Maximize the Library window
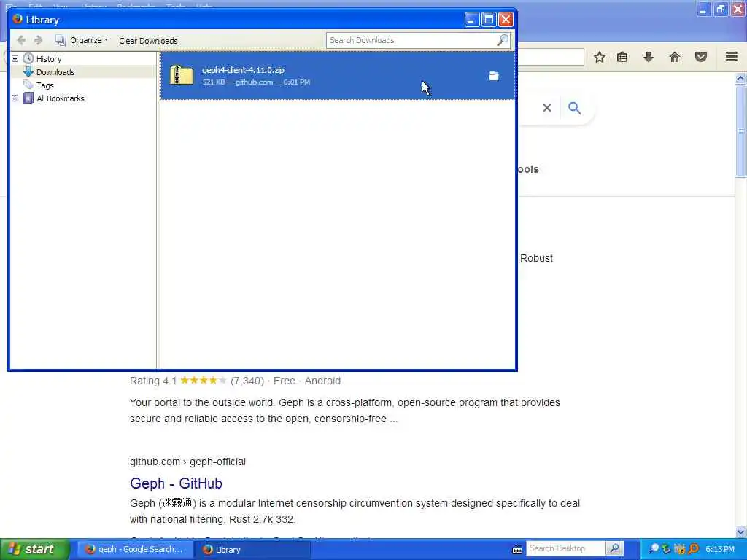Viewport: 747px width, 560px height. (488, 20)
